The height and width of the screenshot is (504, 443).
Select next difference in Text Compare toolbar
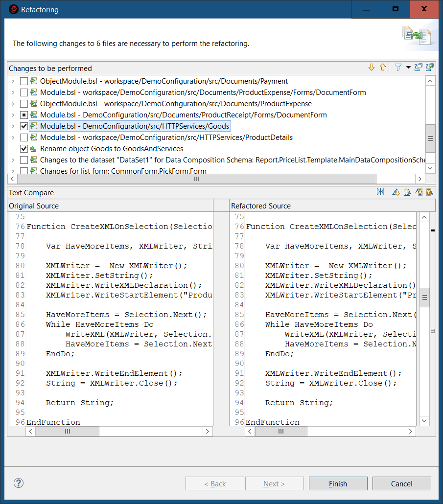[x=396, y=192]
